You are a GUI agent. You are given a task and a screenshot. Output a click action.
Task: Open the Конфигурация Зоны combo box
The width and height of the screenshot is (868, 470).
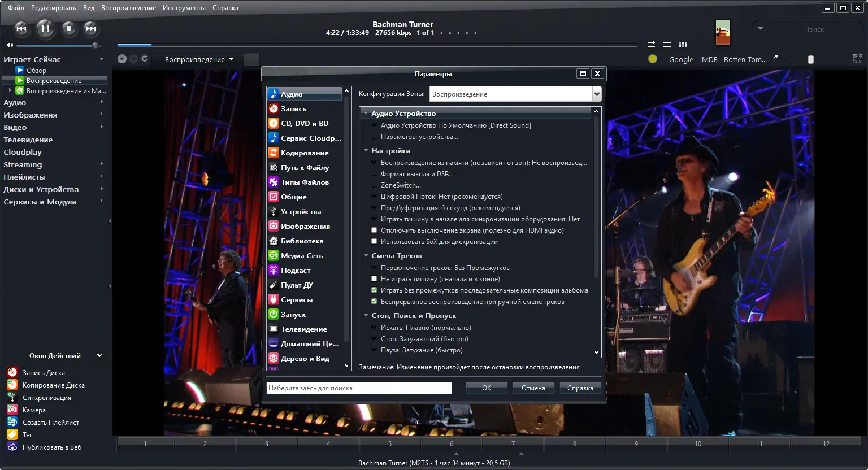point(515,94)
